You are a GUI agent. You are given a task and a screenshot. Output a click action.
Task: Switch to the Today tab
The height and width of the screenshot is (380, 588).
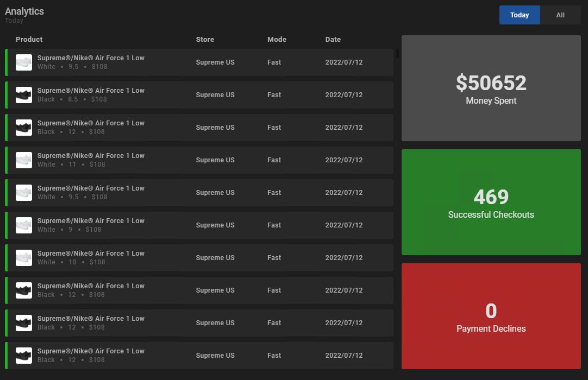click(520, 15)
